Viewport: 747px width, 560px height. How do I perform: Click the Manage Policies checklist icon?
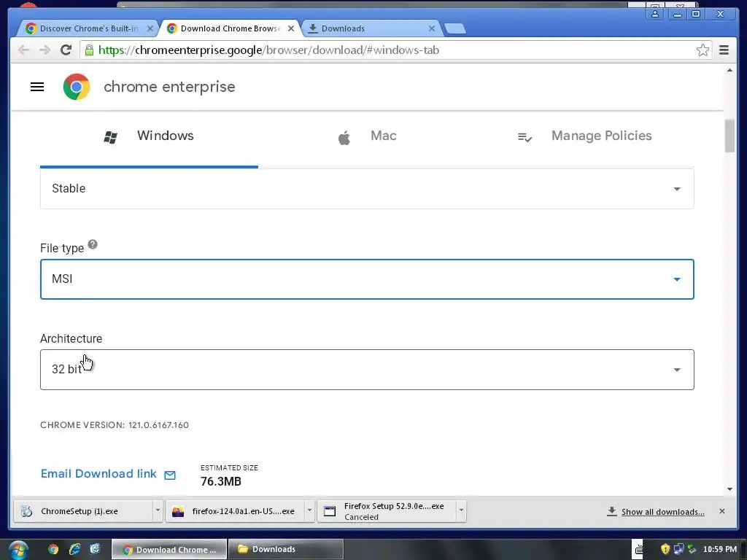(525, 138)
